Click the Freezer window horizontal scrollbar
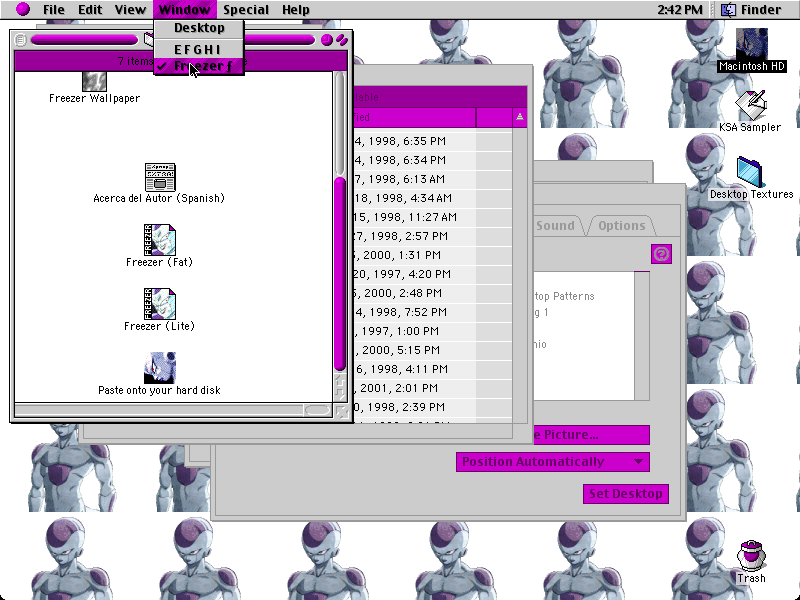 pos(173,410)
